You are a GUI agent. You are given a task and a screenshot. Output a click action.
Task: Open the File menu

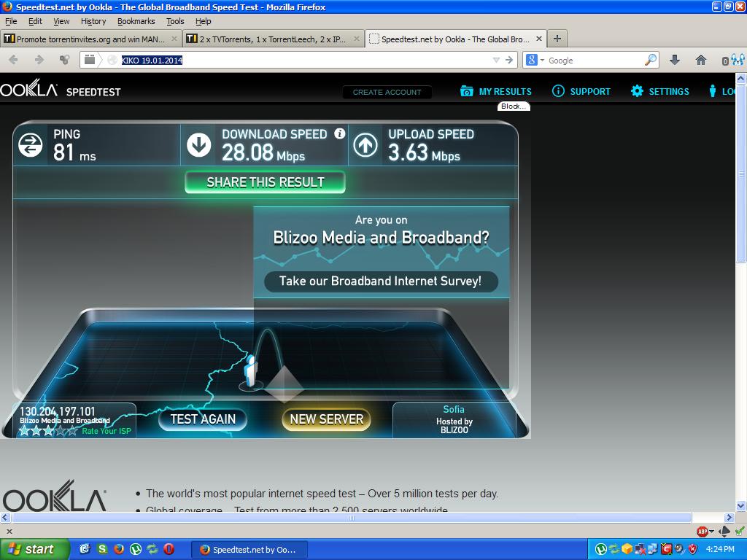click(x=11, y=21)
